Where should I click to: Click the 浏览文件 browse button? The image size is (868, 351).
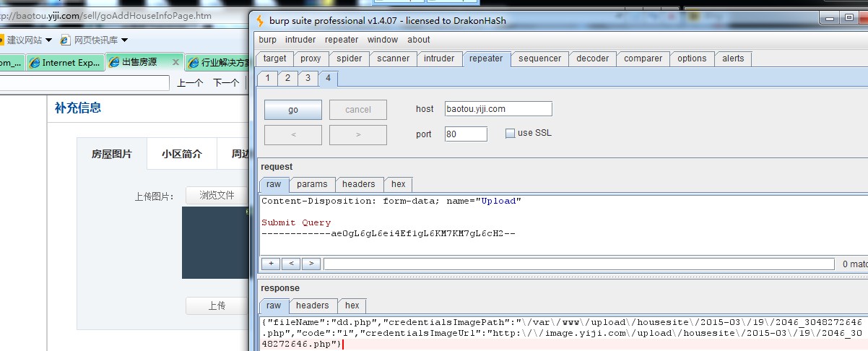point(217,195)
